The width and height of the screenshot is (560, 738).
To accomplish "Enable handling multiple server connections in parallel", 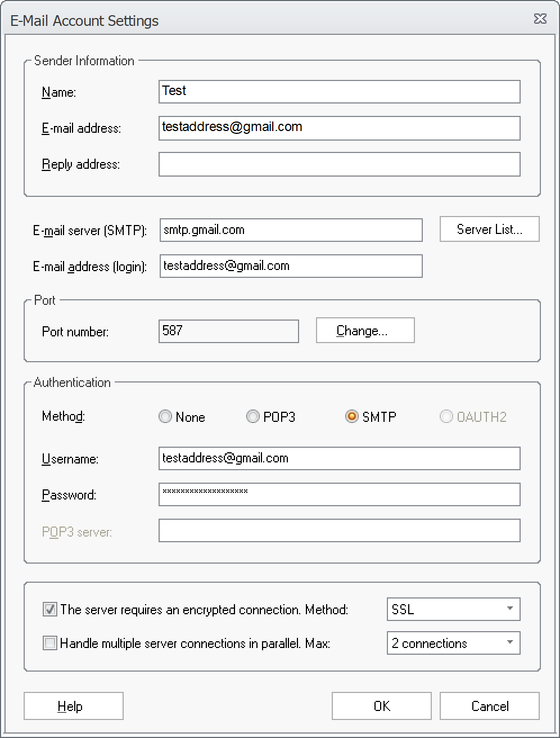I will (49, 643).
